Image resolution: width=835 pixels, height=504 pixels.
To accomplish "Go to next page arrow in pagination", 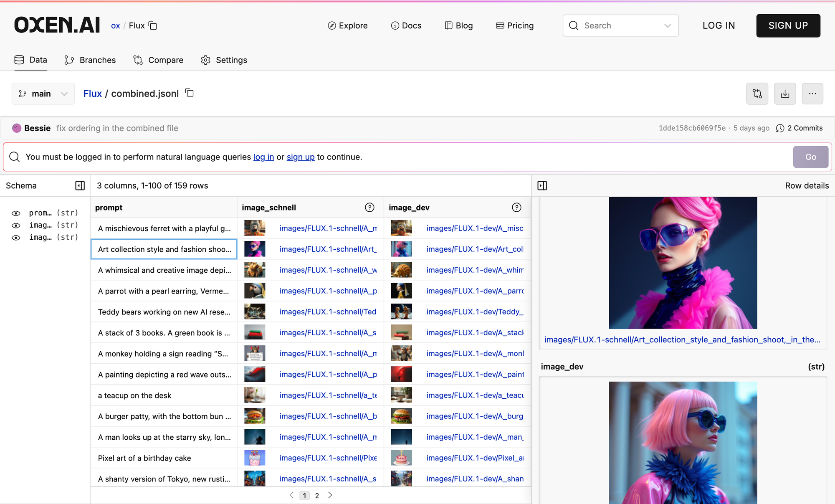I will (330, 495).
